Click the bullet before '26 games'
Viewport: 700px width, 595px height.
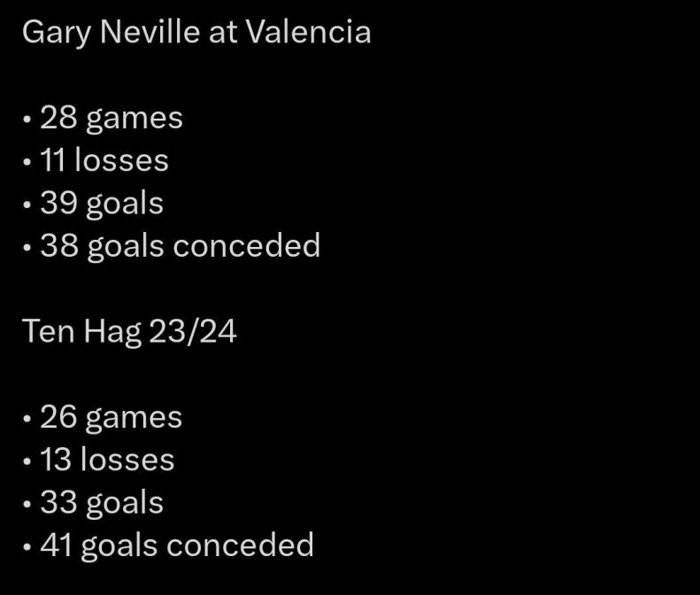click(27, 419)
